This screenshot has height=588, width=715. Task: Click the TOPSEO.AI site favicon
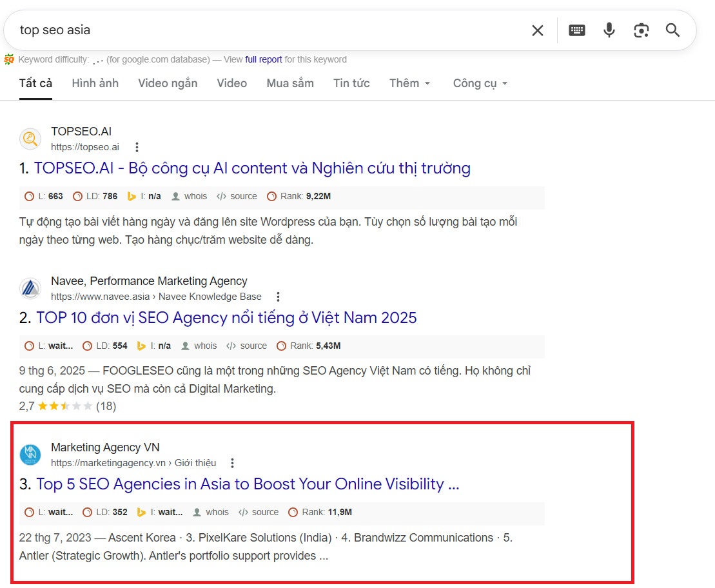[x=30, y=138]
